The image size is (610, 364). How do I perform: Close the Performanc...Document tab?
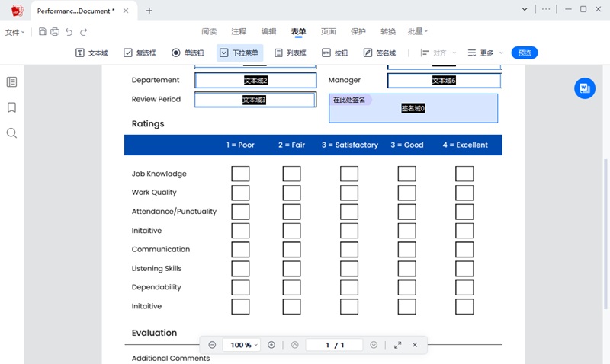pos(126,11)
